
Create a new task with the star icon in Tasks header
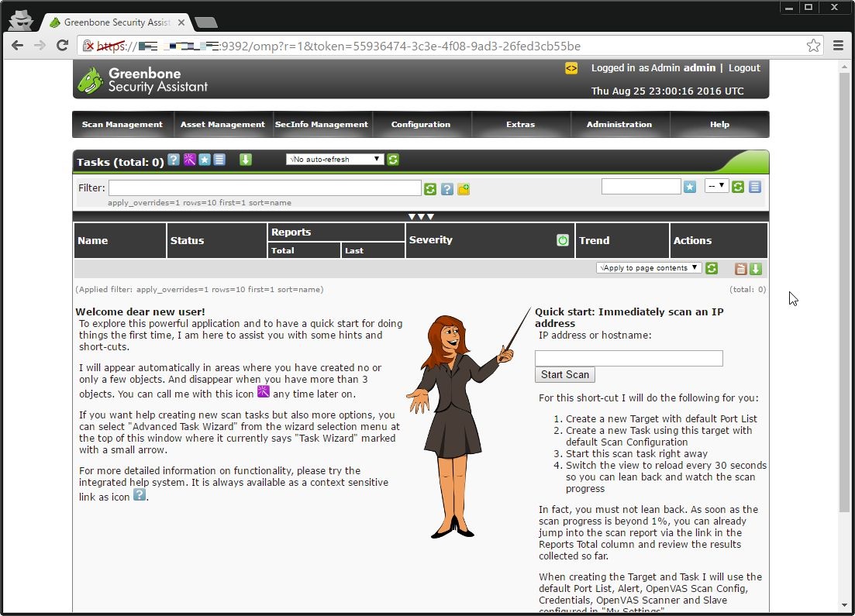click(205, 160)
